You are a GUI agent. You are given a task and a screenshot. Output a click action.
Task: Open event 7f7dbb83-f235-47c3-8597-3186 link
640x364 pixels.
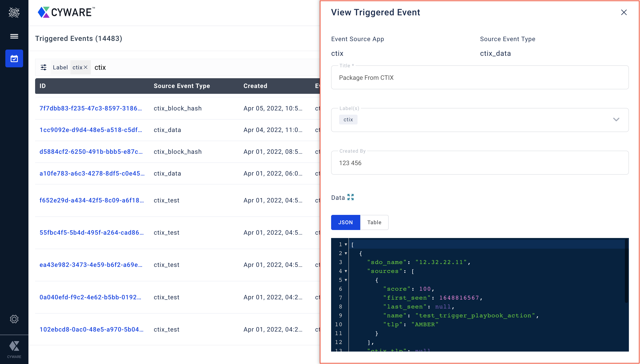pos(90,108)
